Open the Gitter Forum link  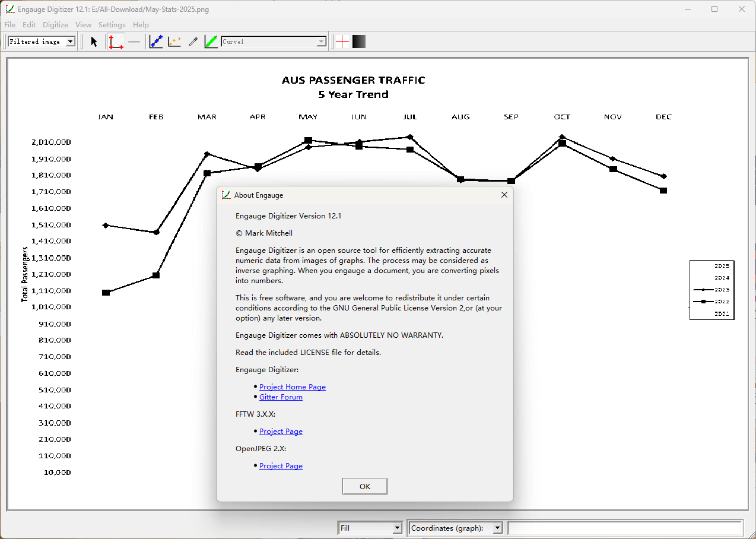(x=281, y=397)
